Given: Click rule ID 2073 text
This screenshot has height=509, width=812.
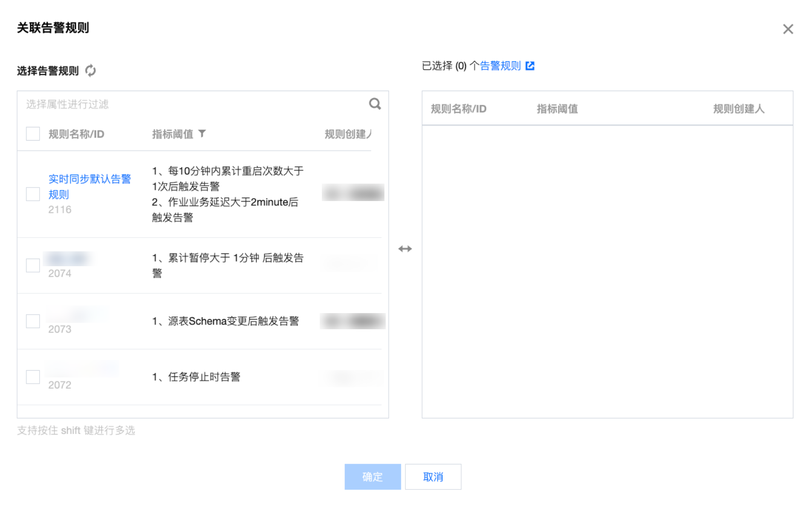Looking at the screenshot, I should 60,329.
